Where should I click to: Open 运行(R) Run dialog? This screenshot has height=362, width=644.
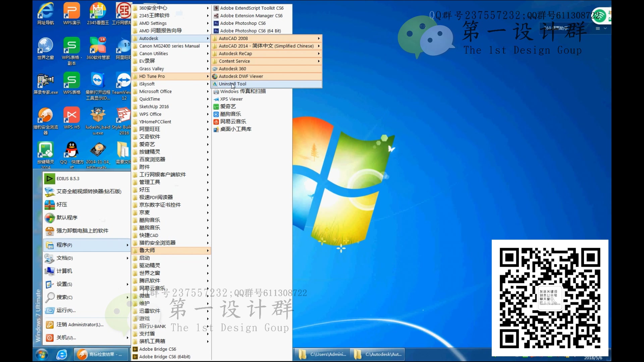click(x=66, y=310)
